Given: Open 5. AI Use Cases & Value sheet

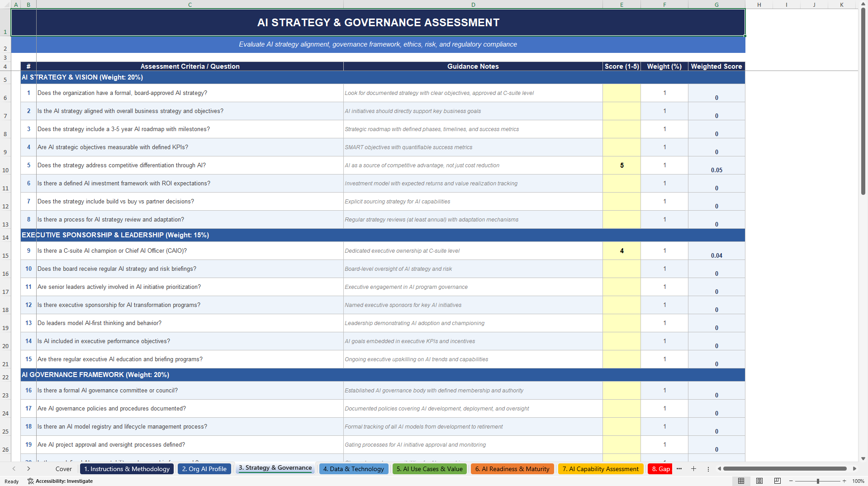Looking at the screenshot, I should pyautogui.click(x=429, y=469).
